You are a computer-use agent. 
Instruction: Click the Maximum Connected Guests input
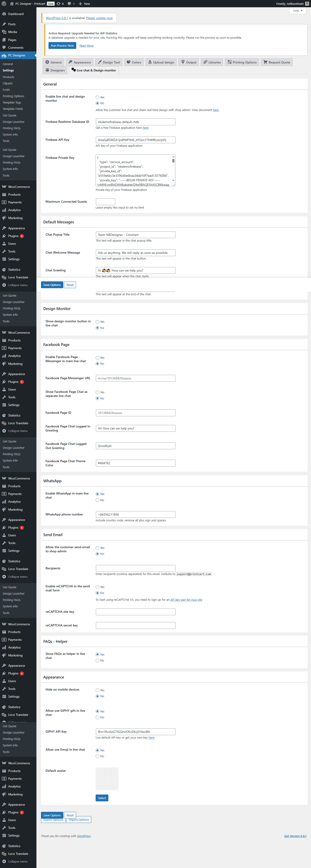tap(106, 202)
